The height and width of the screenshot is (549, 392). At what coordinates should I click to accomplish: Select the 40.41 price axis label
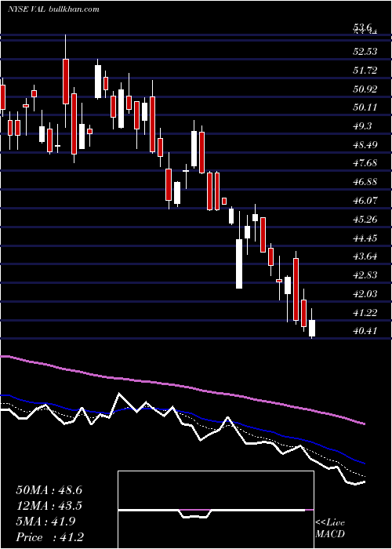365,330
